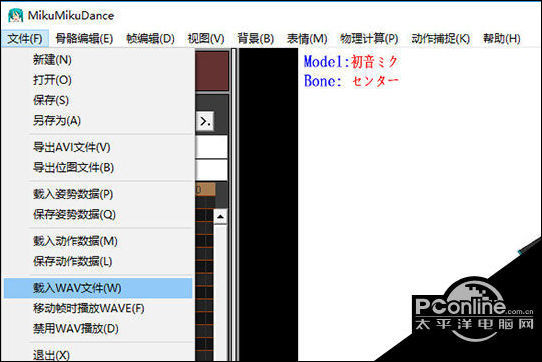Image resolution: width=542 pixels, height=362 pixels.
Task: Open the 背景(B) menu
Action: coord(256,38)
